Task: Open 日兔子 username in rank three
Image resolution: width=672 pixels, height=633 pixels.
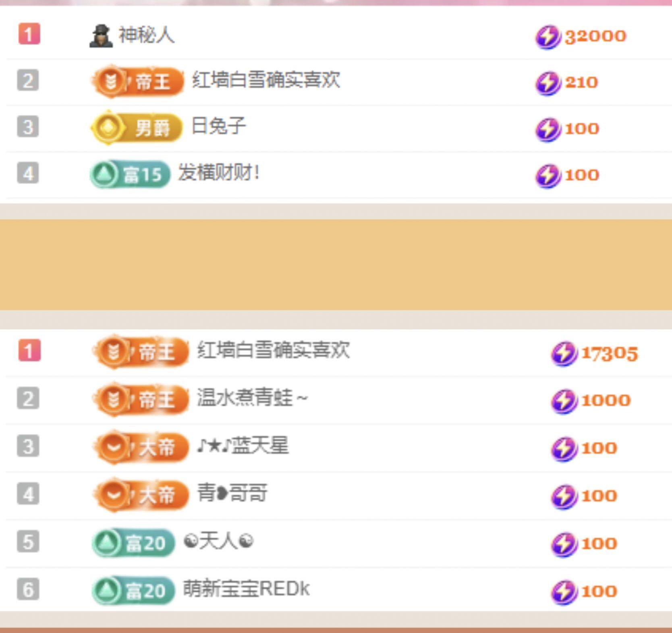Action: click(218, 126)
